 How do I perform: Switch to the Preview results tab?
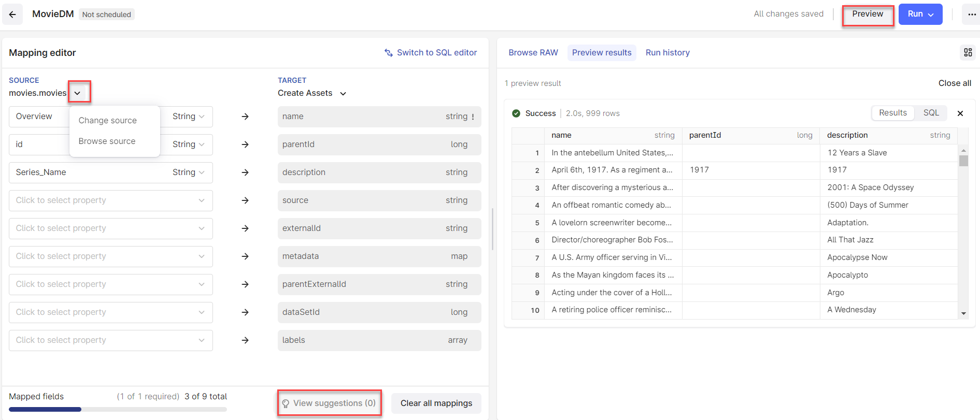(x=602, y=53)
